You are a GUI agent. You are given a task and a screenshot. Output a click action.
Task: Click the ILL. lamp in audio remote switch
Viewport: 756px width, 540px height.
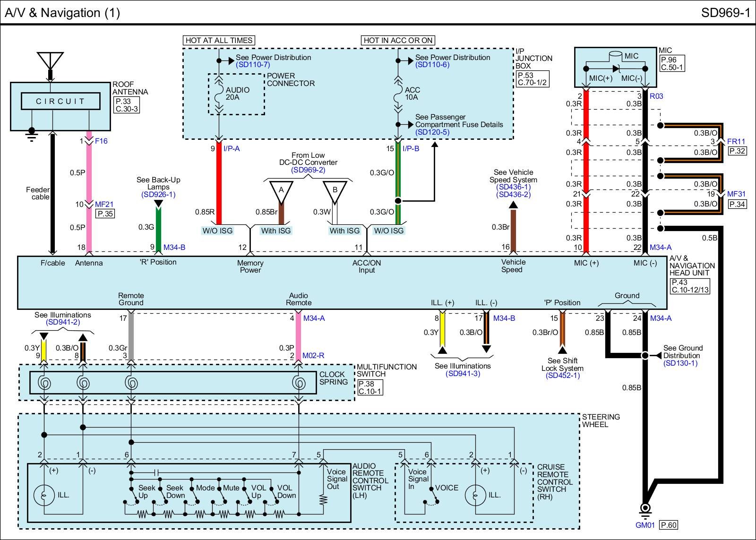click(44, 495)
